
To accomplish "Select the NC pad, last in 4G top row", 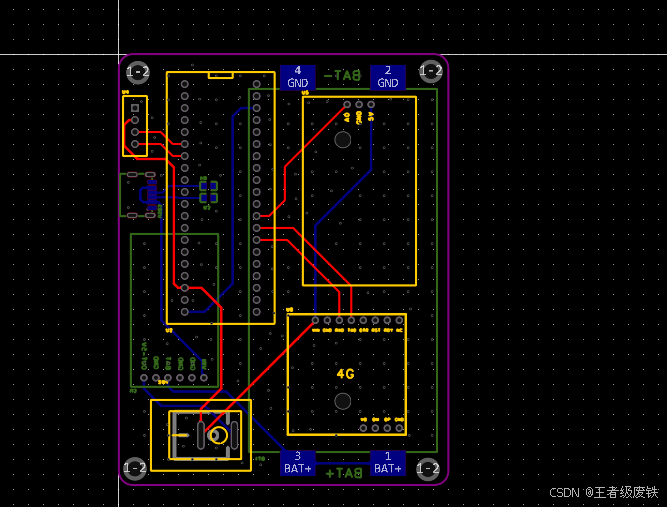I will coord(399,320).
